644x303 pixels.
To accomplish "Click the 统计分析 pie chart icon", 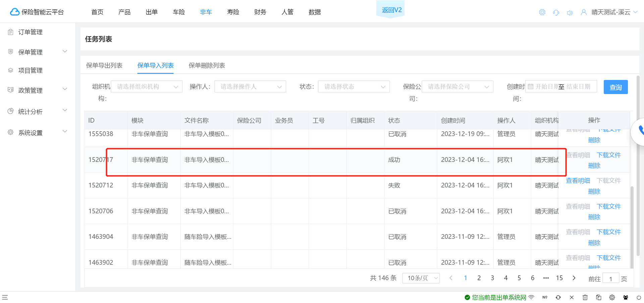I will [x=11, y=111].
